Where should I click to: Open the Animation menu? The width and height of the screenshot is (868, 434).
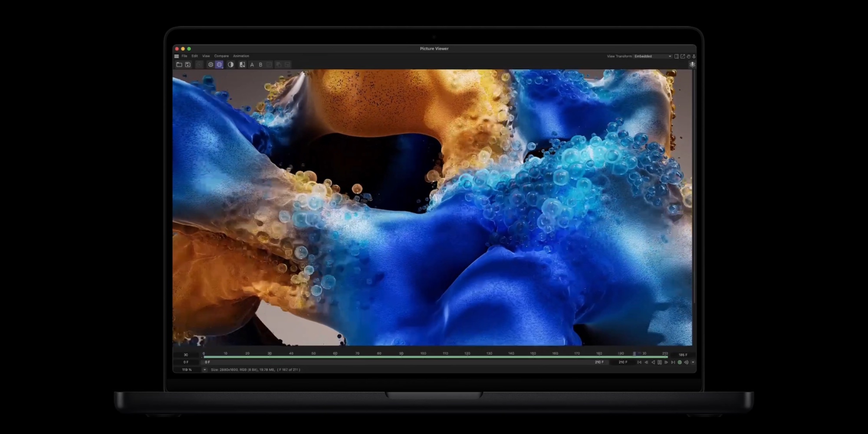241,56
